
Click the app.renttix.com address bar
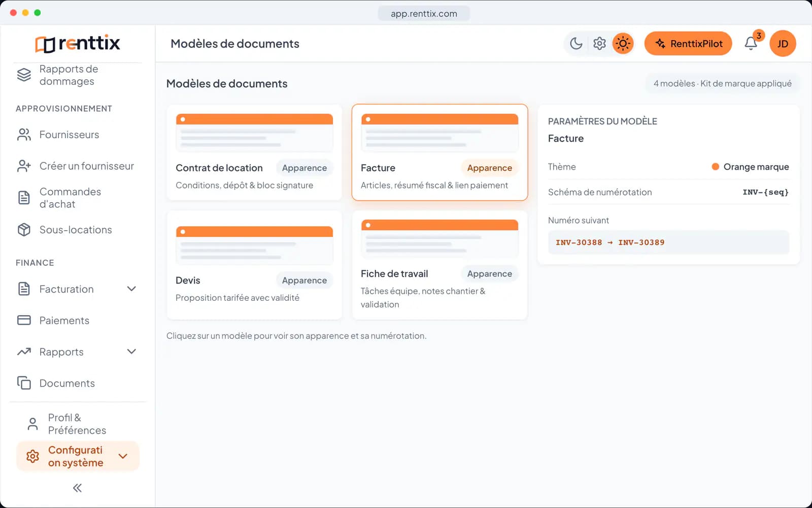coord(424,13)
